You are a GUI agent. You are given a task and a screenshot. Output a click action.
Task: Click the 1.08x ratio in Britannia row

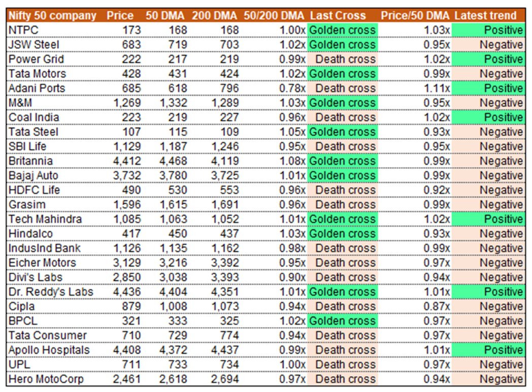coord(292,161)
